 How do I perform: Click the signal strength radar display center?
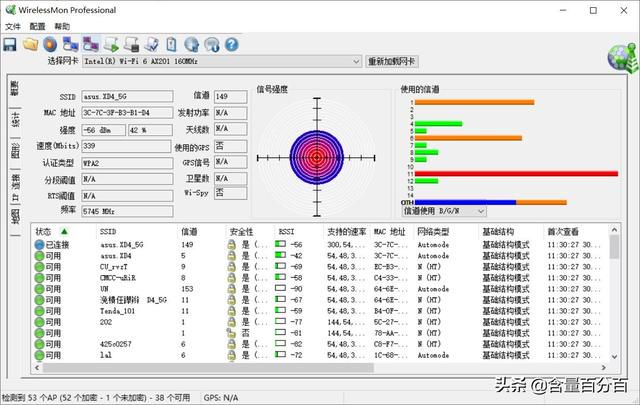(x=317, y=157)
